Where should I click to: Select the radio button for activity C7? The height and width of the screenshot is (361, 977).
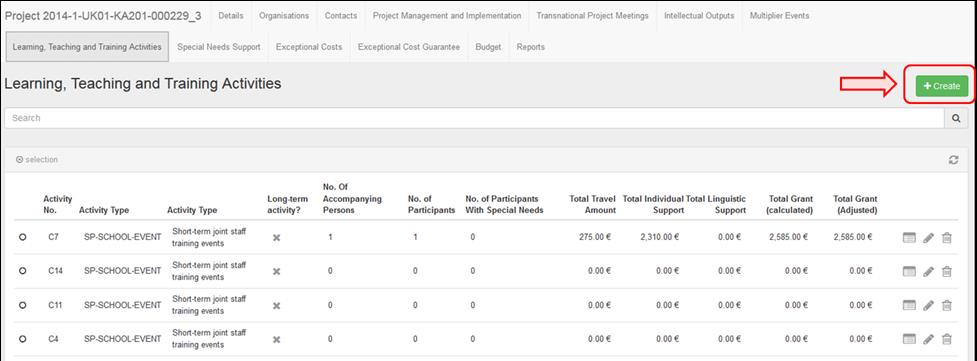[23, 237]
